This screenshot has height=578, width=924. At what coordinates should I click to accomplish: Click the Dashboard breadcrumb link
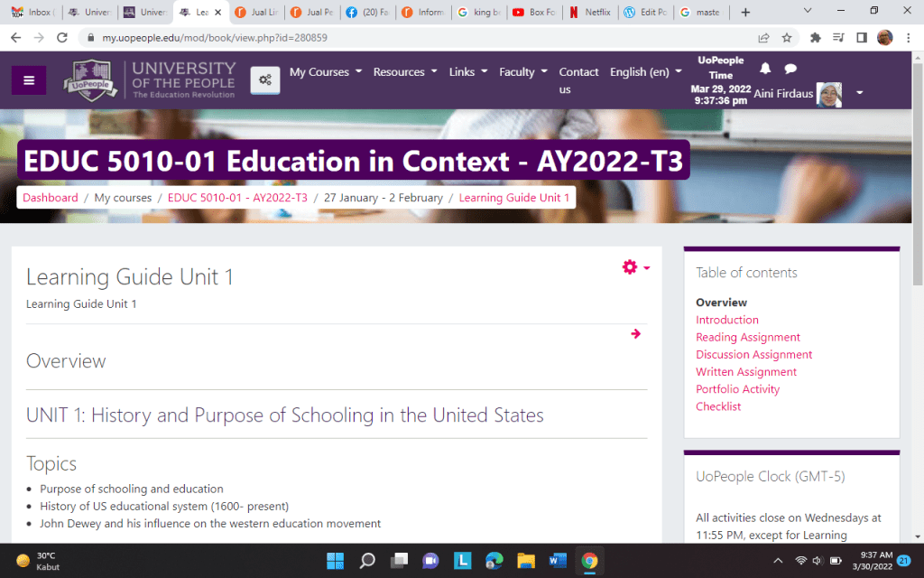coord(51,198)
